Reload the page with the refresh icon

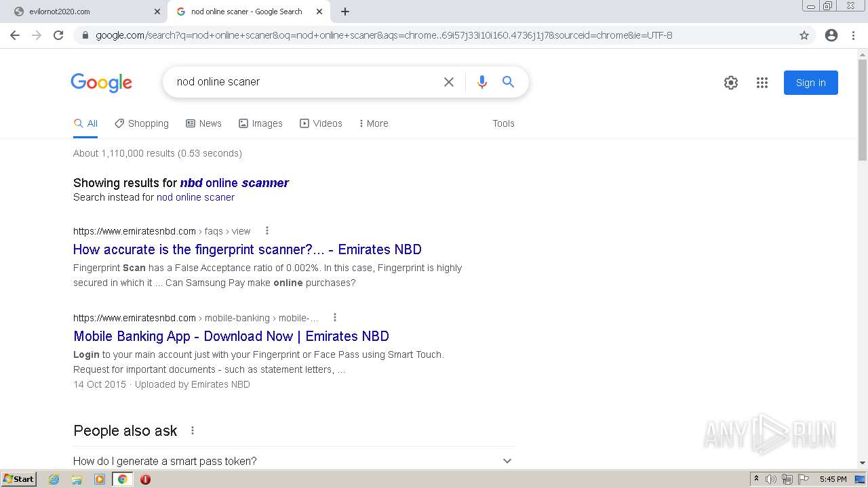58,35
